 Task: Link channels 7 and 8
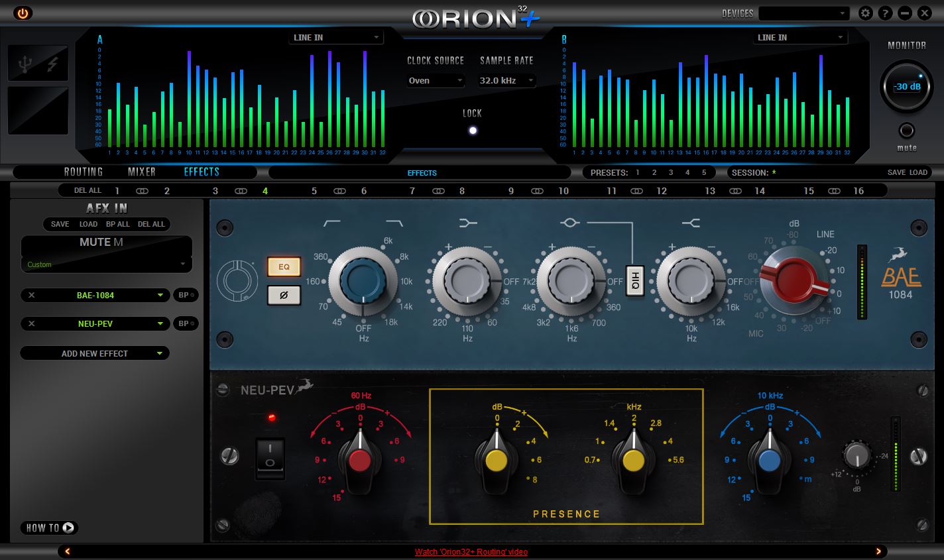click(x=438, y=191)
